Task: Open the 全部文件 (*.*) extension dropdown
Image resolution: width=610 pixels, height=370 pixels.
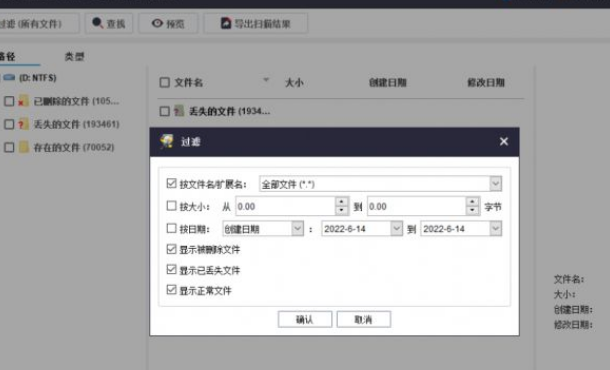Action: click(x=495, y=184)
